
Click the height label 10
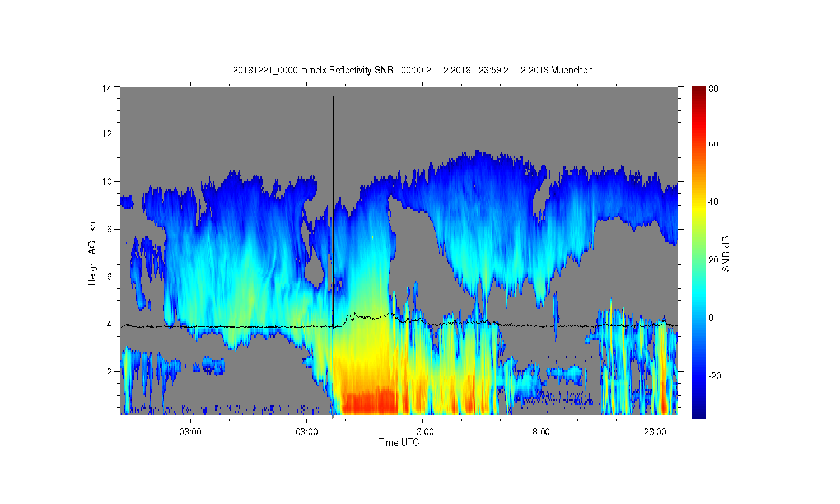(x=108, y=181)
